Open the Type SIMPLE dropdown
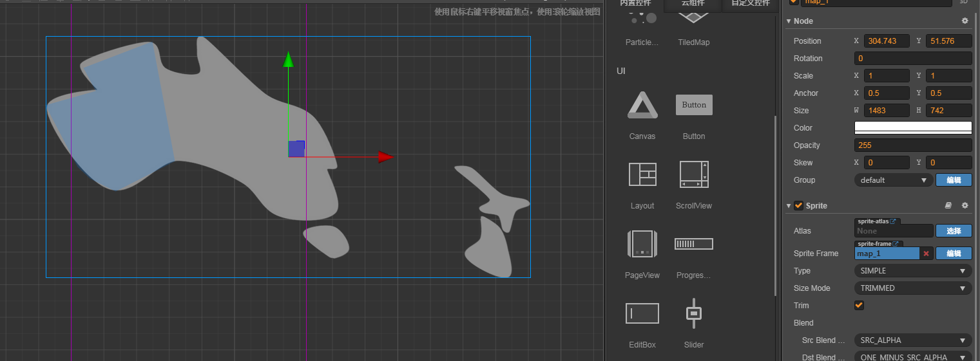The height and width of the screenshot is (361, 980). [x=913, y=271]
